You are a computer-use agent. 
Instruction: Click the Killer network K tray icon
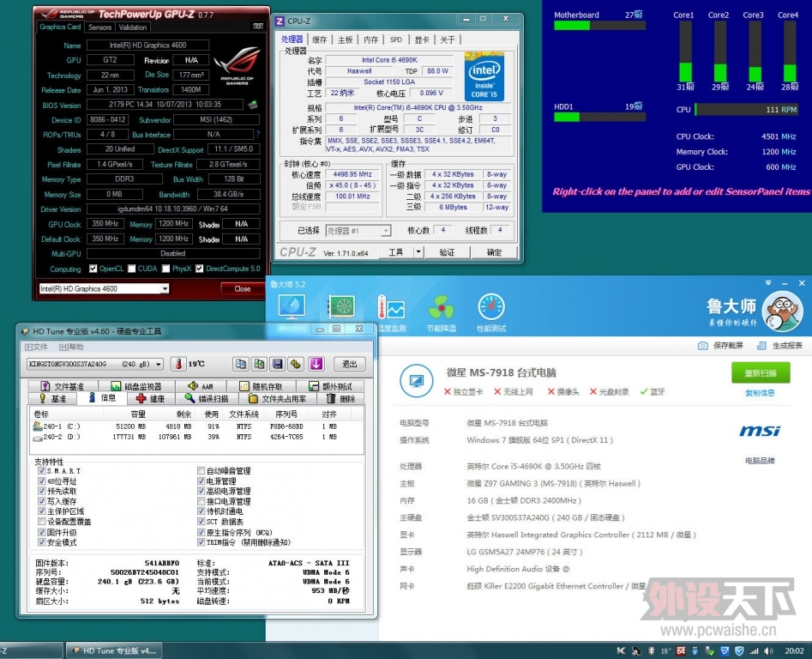coord(621,650)
